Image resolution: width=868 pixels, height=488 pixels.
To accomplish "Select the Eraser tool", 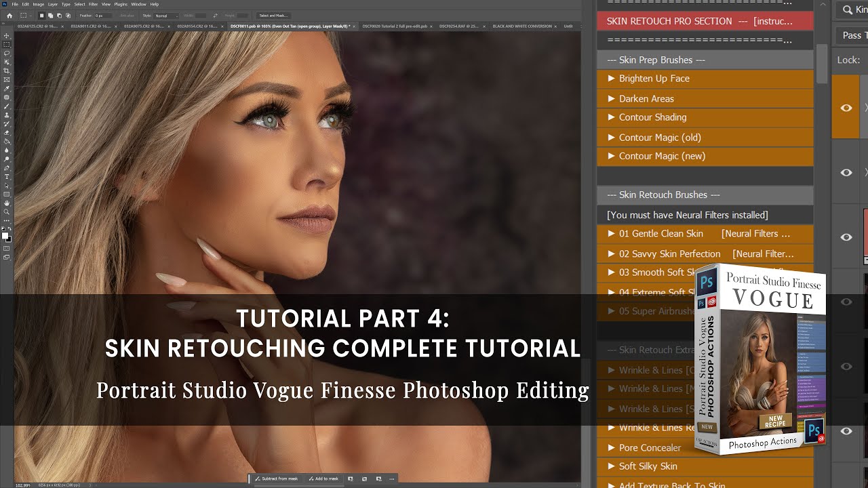I will pyautogui.click(x=7, y=132).
